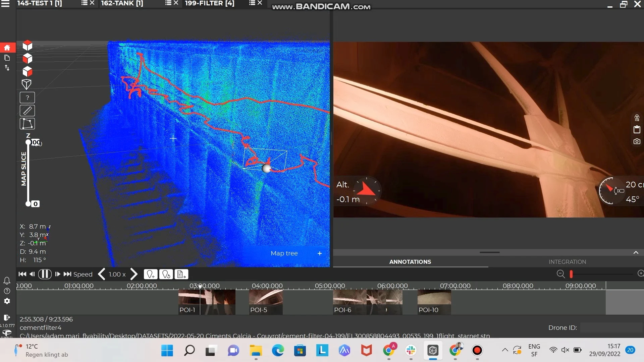
Task: Decrease playback speed with left chevron
Action: (x=102, y=274)
